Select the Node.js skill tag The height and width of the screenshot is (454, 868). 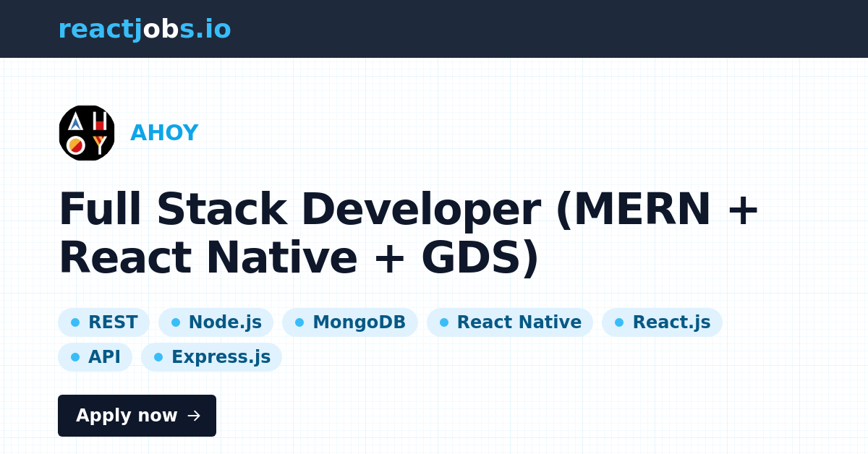point(216,322)
